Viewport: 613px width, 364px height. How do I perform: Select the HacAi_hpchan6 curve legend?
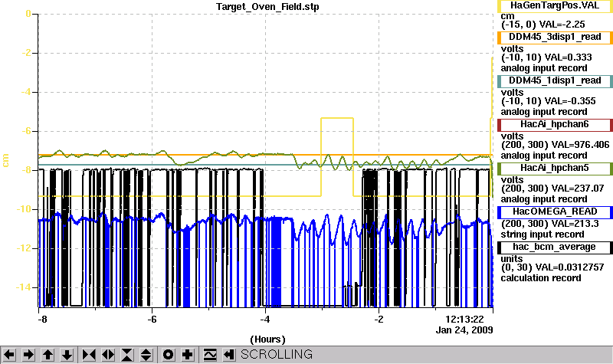(555, 125)
